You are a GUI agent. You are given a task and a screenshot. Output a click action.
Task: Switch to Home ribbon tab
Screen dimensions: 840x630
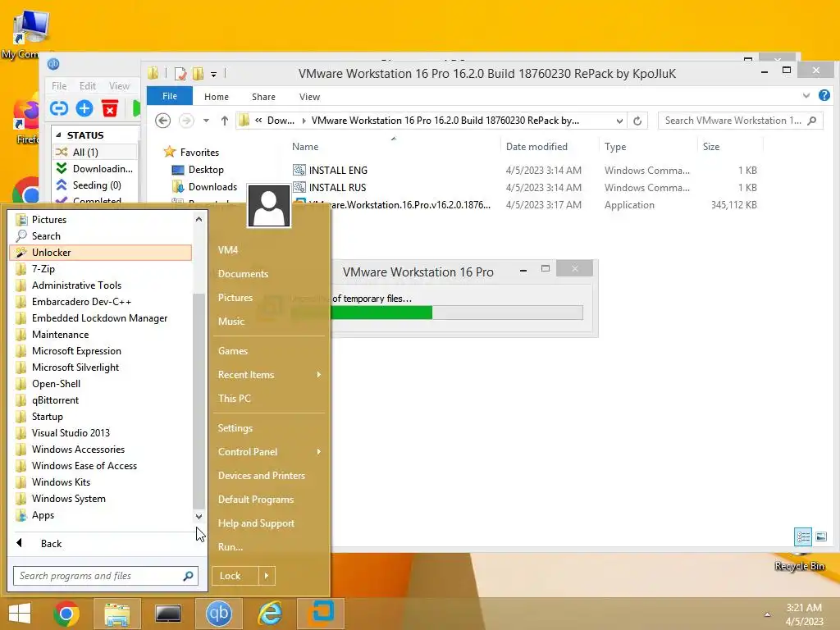pos(217,97)
